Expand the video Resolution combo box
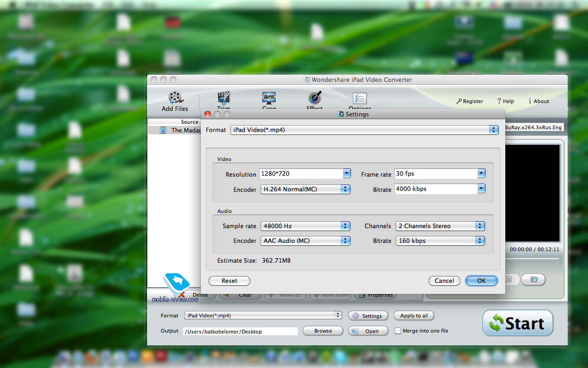 [347, 173]
